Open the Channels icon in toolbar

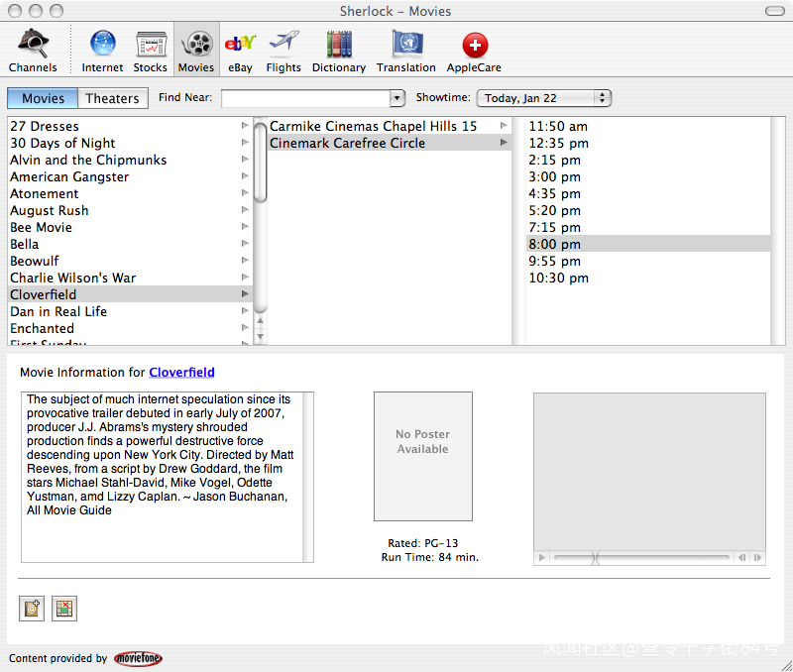(33, 51)
